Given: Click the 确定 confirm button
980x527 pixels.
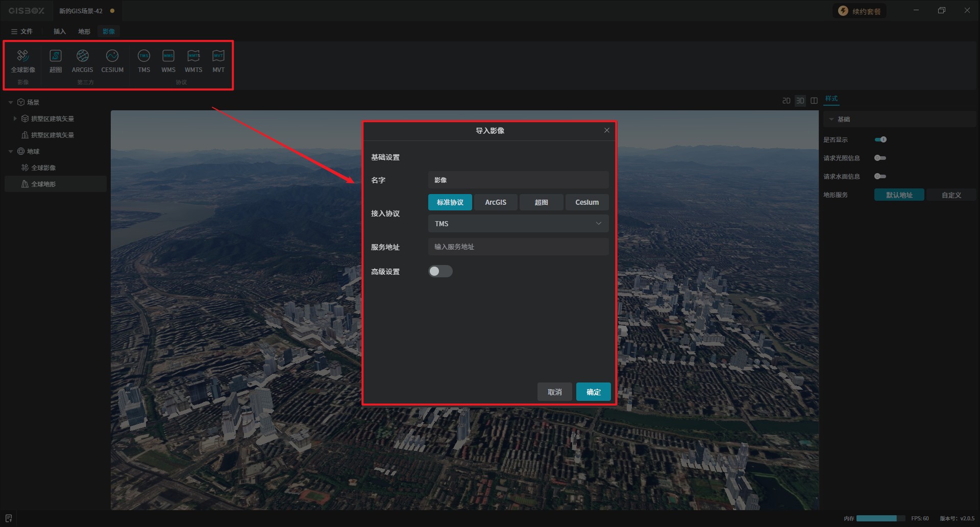Looking at the screenshot, I should click(593, 392).
